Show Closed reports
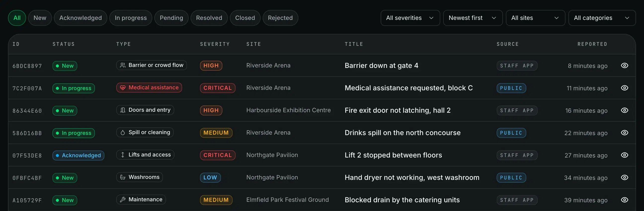644x211 pixels. (x=245, y=18)
